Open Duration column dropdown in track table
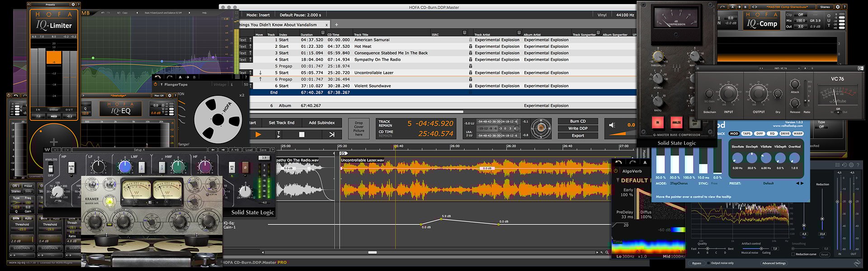Viewport: 868px width, 271px height. 323,33
